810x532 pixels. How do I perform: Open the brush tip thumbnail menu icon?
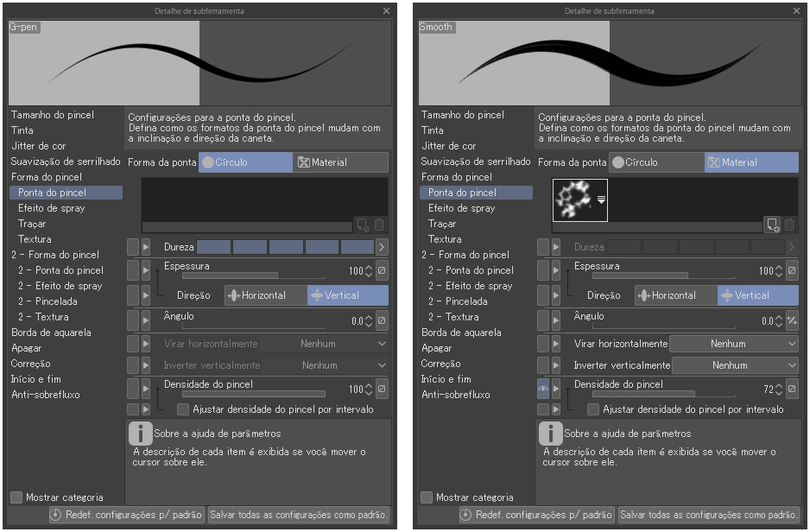(x=601, y=199)
